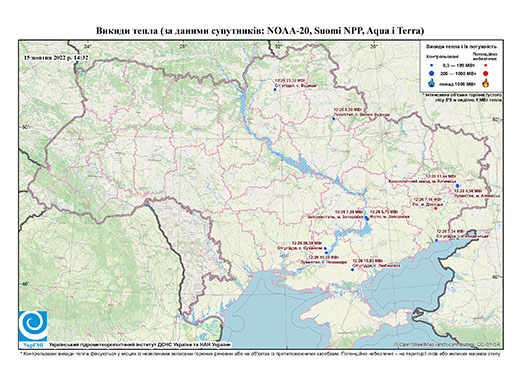The width and height of the screenshot is (520, 368).
Task: Click the 46° latitude label on the left edge
Action: coord(25,283)
